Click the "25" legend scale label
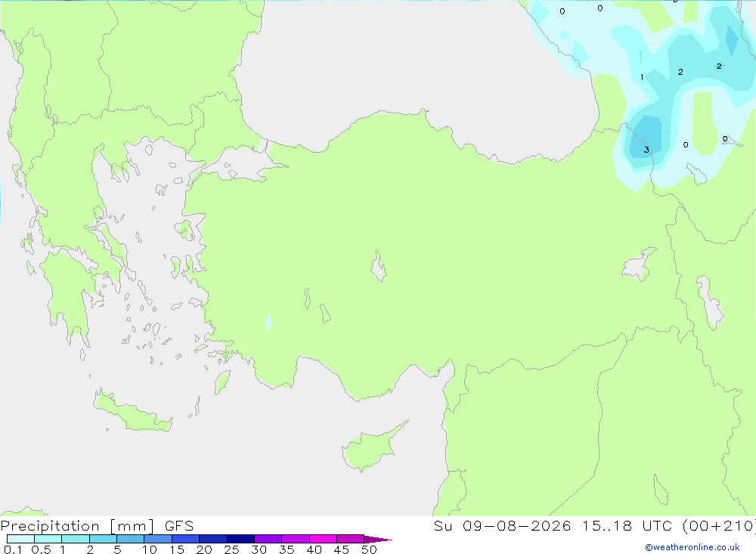Screen dimensions: 756x554 coord(231,549)
